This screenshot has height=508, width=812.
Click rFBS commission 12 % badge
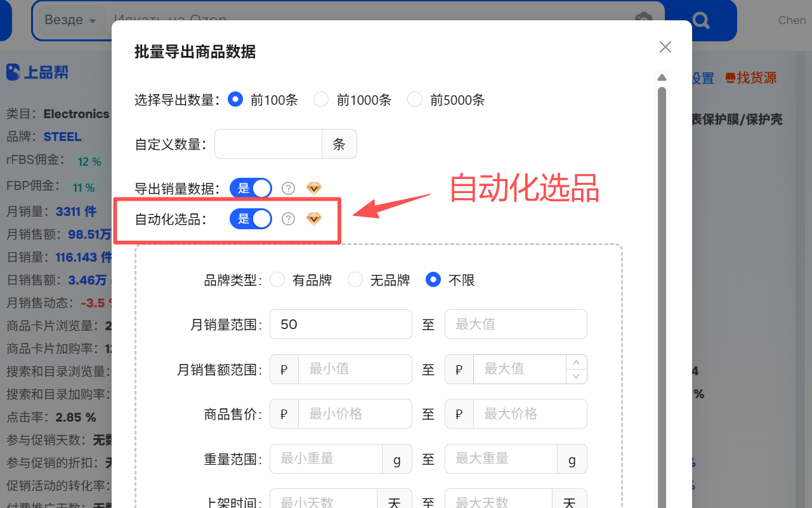point(89,162)
